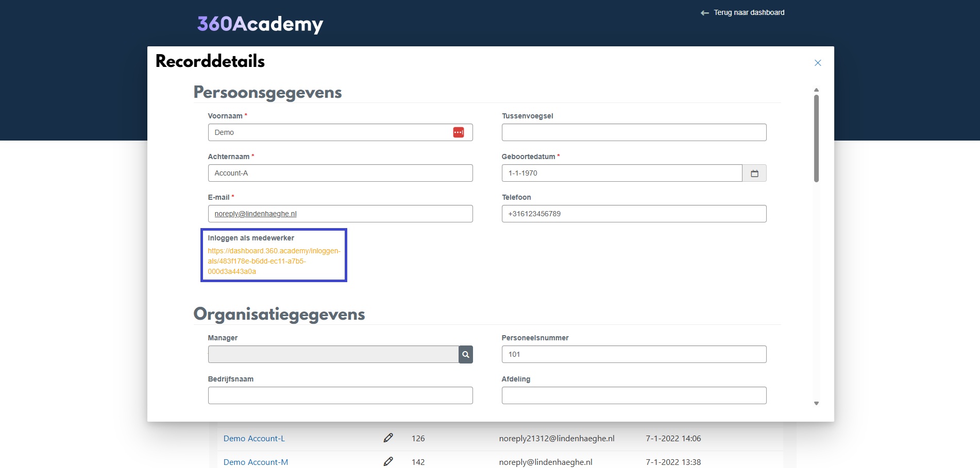Click the Persoonsgegevens section heading
The image size is (980, 468).
[267, 93]
